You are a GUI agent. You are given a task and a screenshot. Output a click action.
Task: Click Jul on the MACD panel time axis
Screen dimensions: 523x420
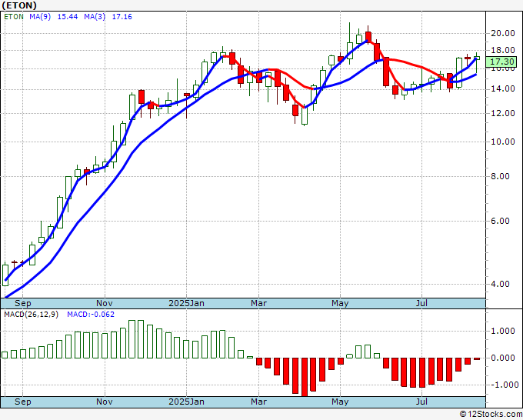coord(422,402)
